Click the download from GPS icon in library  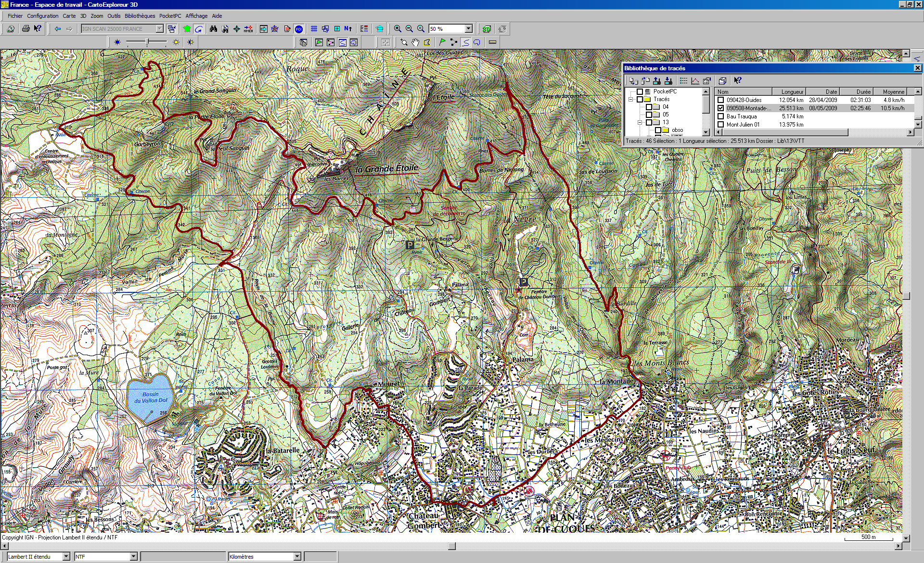(x=668, y=81)
